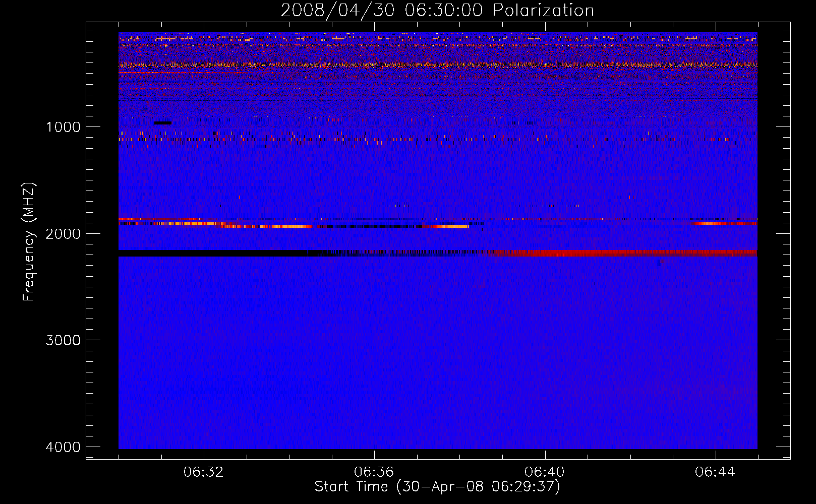Click the small black bar near 1000 MHz

coord(163,123)
